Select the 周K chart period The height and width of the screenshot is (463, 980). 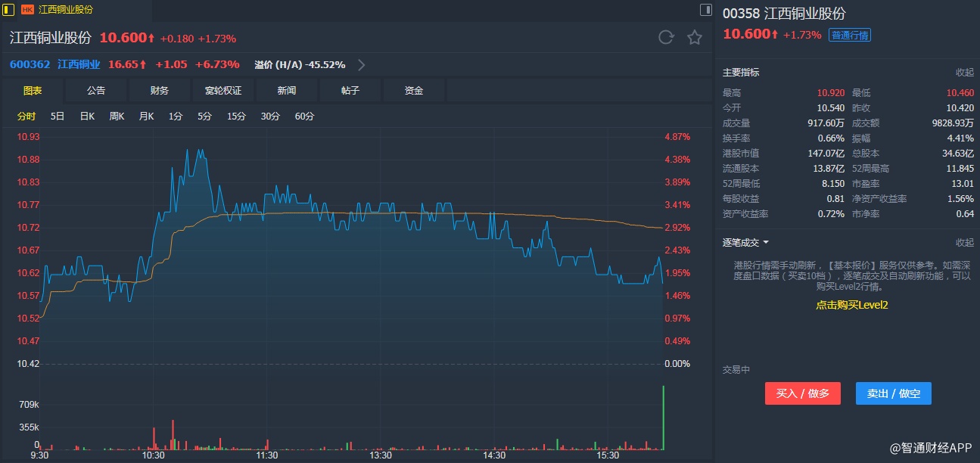[117, 116]
